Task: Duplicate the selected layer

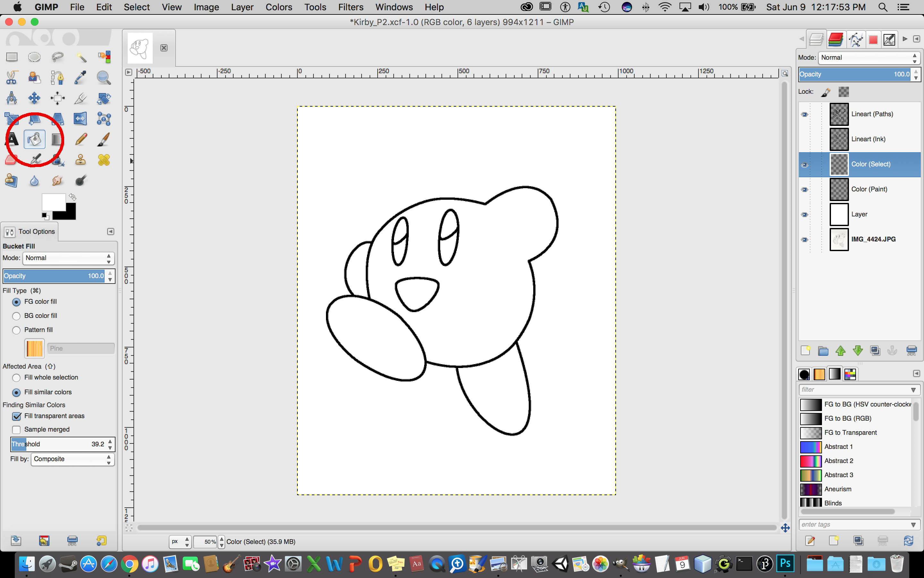Action: [x=875, y=351]
